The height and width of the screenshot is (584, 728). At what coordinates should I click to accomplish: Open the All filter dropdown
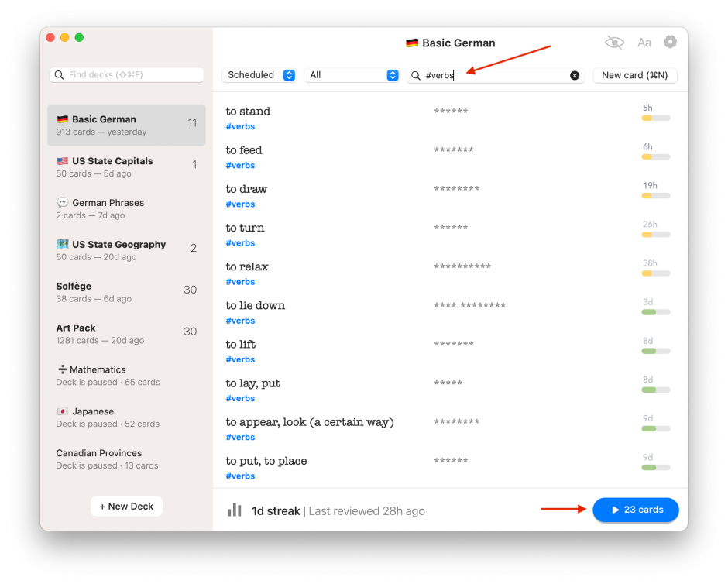352,75
